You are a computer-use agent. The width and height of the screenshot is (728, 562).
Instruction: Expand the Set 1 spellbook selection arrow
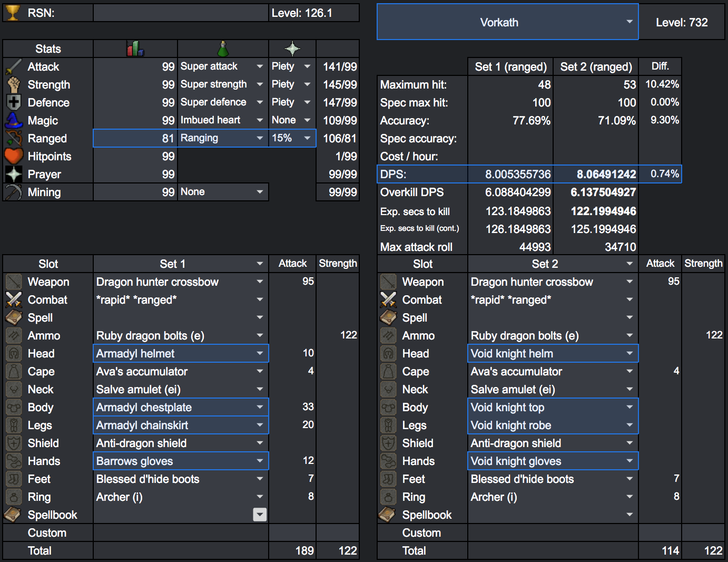[260, 515]
